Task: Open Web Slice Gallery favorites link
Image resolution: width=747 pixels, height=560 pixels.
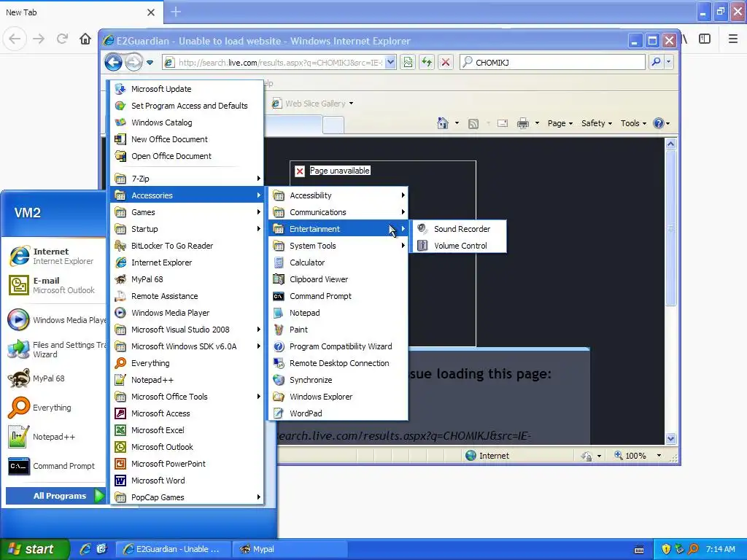Action: [x=312, y=104]
